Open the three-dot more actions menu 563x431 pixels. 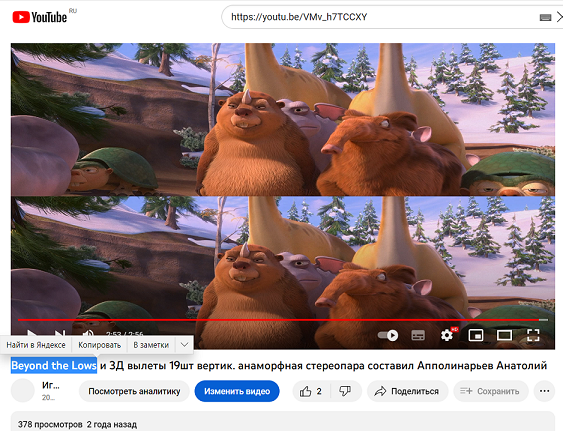(x=544, y=391)
